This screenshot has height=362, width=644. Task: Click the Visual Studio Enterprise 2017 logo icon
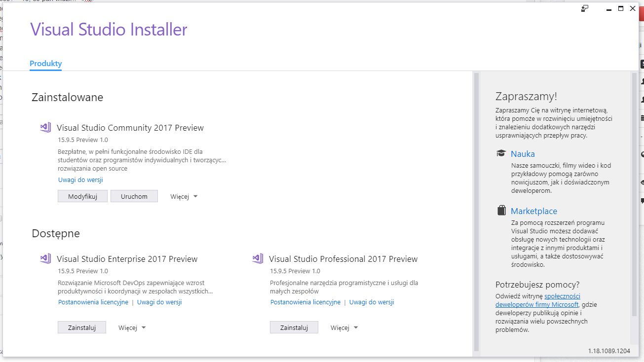point(45,258)
